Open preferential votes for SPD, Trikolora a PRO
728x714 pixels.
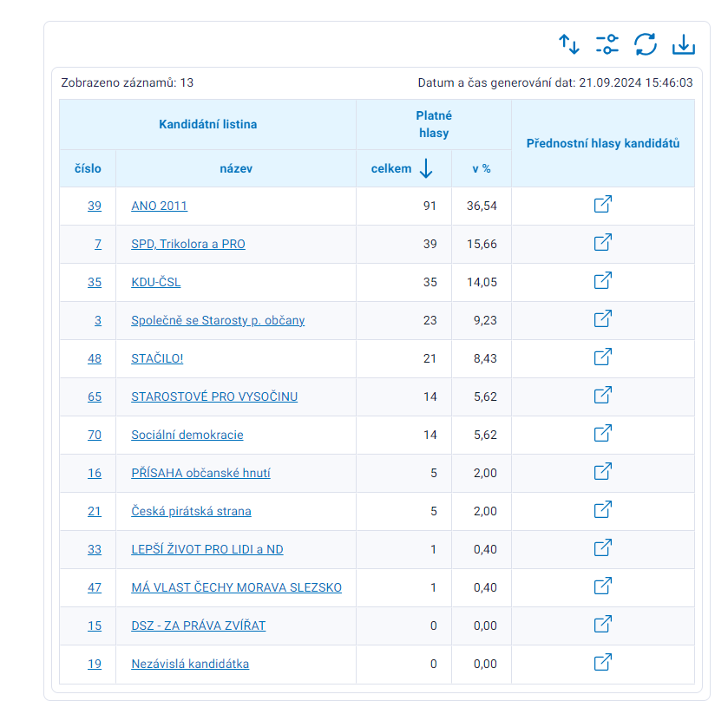tap(603, 242)
